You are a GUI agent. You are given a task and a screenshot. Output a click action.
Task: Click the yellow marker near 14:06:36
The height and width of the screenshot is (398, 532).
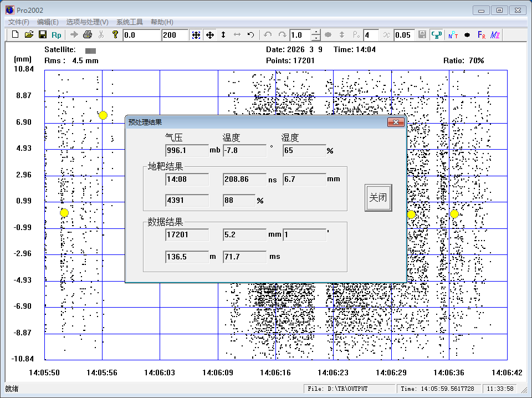[x=454, y=214]
